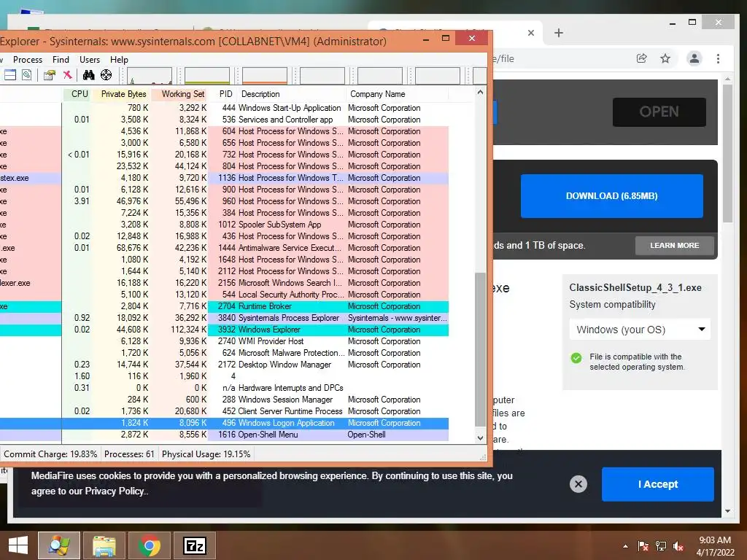
Task: Open the Help menu
Action: click(119, 60)
